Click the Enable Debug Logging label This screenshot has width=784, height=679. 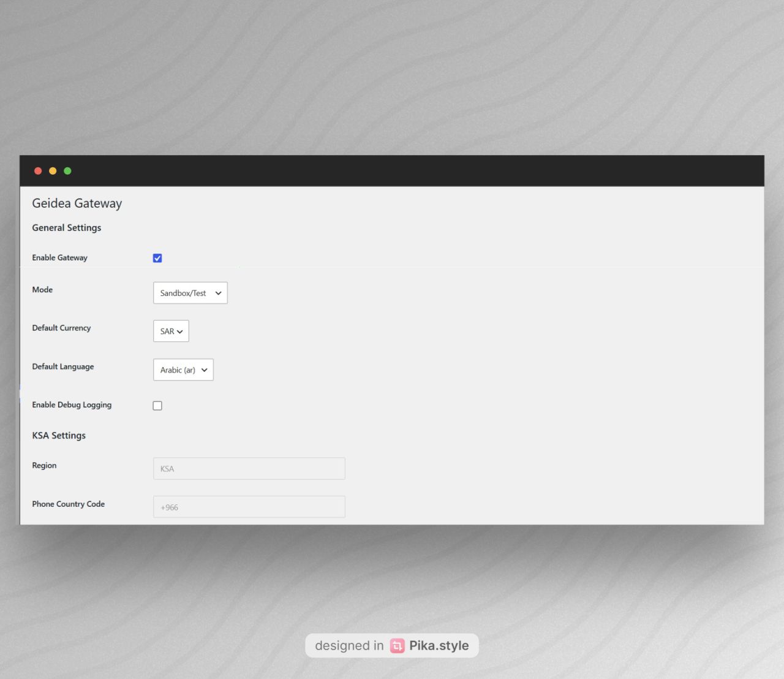pos(72,404)
